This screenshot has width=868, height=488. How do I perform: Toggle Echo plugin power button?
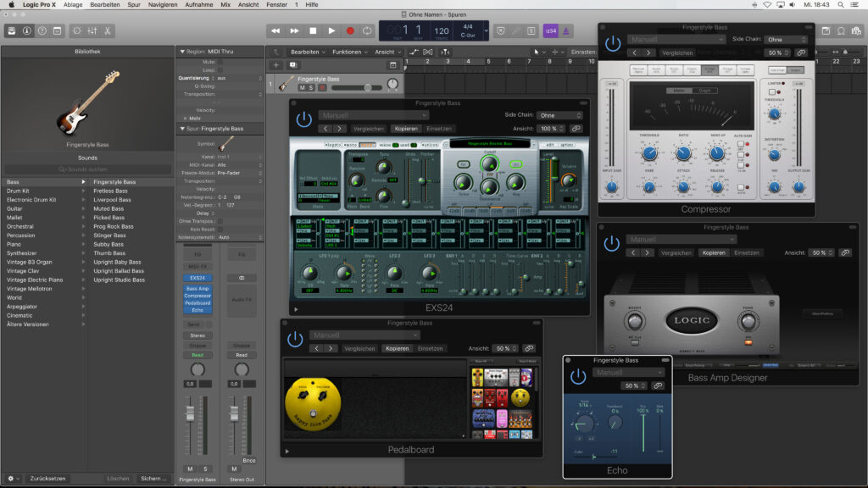coord(578,377)
